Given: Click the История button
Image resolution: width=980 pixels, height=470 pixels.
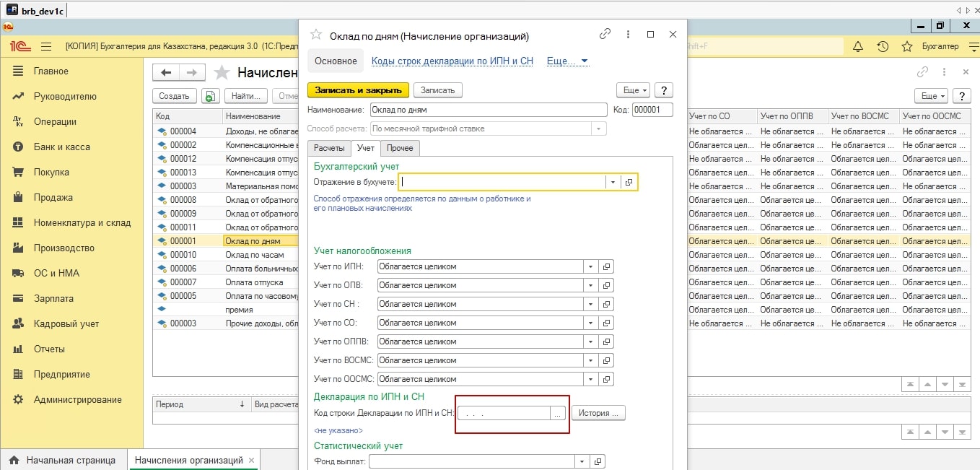Looking at the screenshot, I should 598,413.
